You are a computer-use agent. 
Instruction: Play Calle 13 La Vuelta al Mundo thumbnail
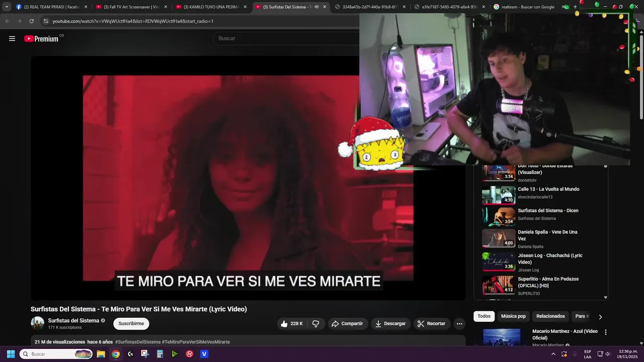499,196
